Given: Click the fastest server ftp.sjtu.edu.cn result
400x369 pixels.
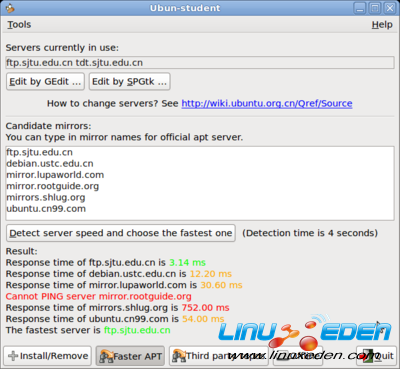Looking at the screenshot, I should pyautogui.click(x=137, y=330).
